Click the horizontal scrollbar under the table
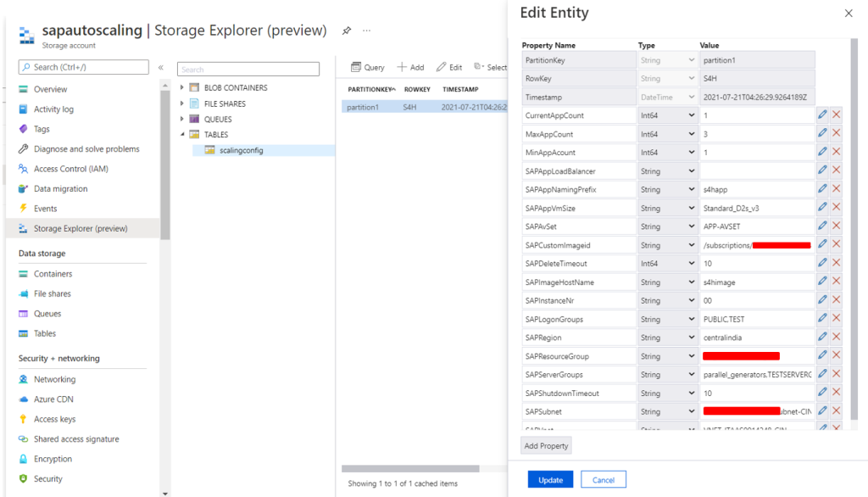The height and width of the screenshot is (497, 868). coord(410,469)
